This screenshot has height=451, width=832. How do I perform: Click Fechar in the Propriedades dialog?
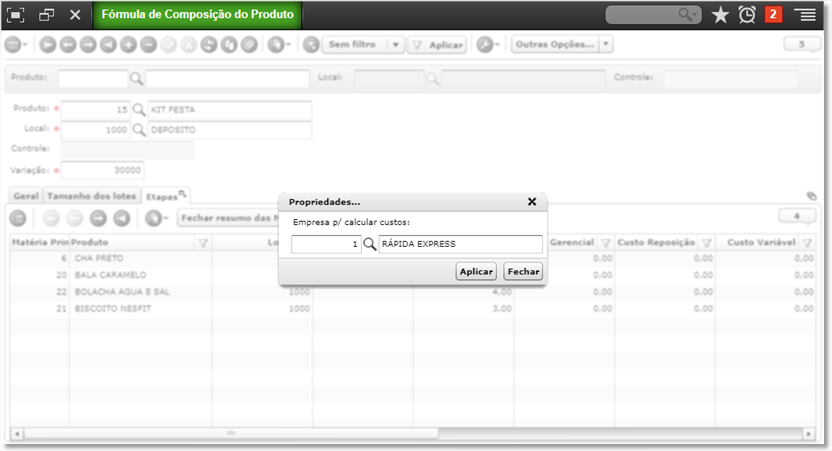523,272
